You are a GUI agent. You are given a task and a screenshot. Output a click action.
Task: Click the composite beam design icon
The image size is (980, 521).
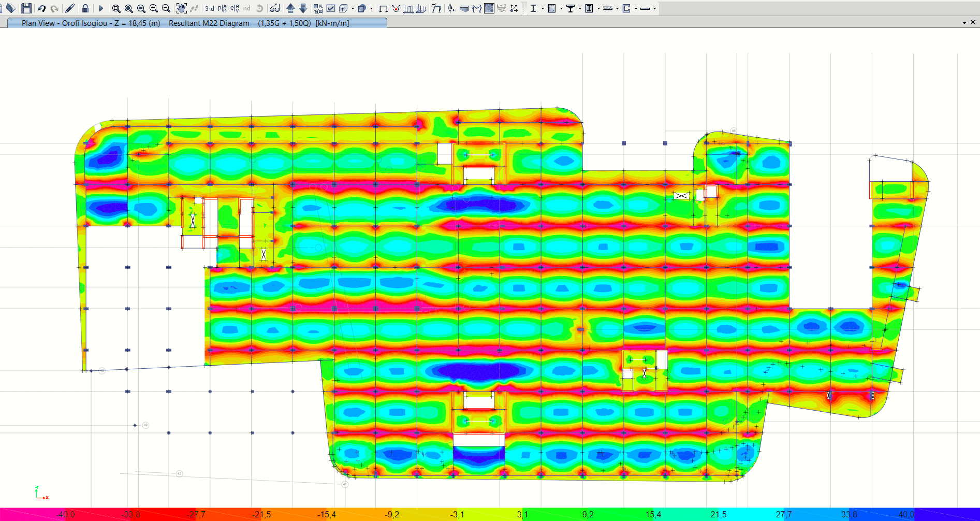pyautogui.click(x=571, y=8)
